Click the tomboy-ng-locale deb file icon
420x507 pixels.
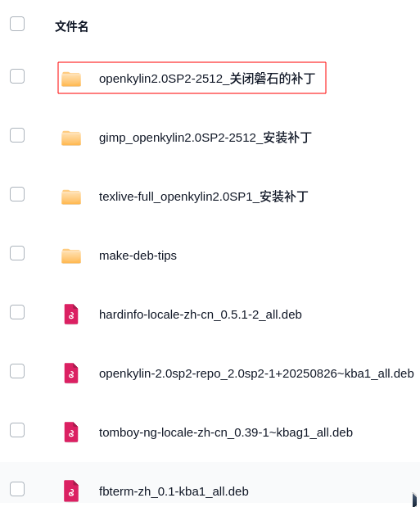[71, 432]
